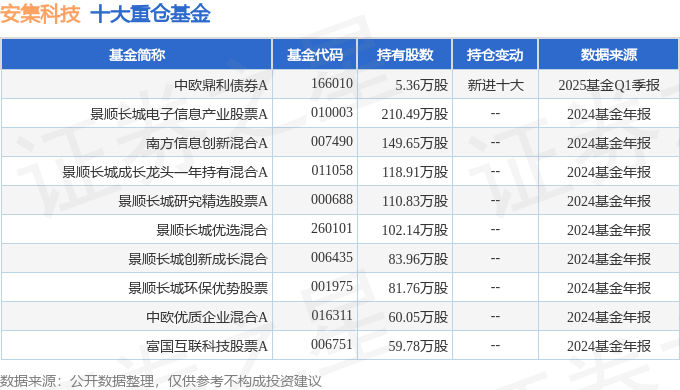Select 景顺长城电子信息产业股票A fund name
Screen dimensions: 680x390
[x=179, y=114]
